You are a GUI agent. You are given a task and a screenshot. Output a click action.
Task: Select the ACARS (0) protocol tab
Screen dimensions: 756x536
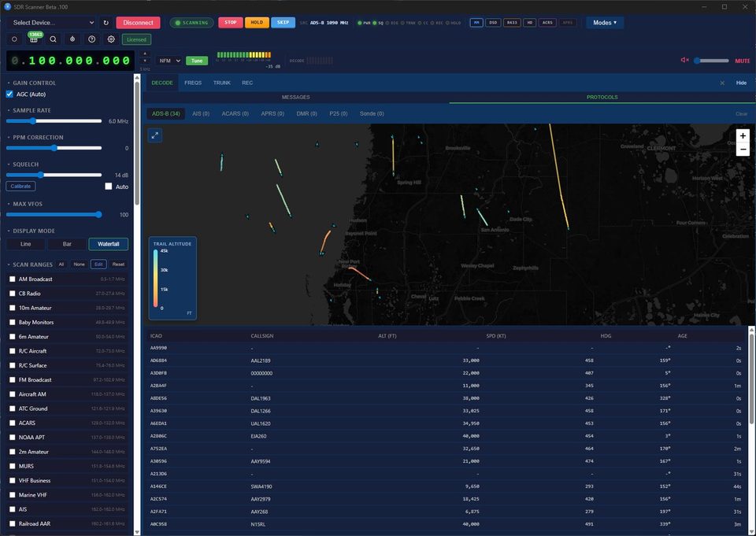(235, 114)
